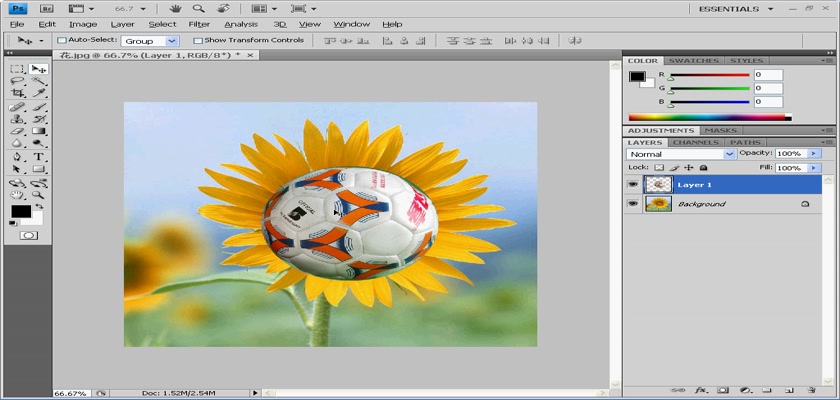The width and height of the screenshot is (840, 400).
Task: Select the Move tool in toolbox
Action: [x=39, y=69]
